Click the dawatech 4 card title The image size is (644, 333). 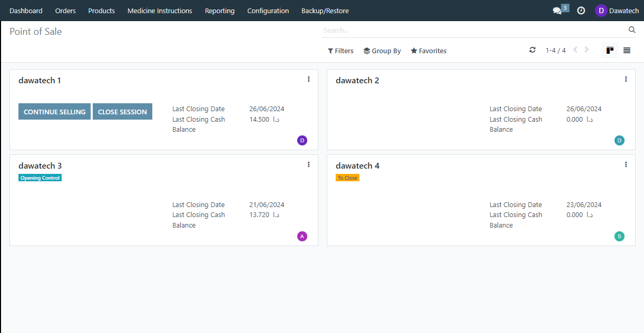tap(357, 166)
